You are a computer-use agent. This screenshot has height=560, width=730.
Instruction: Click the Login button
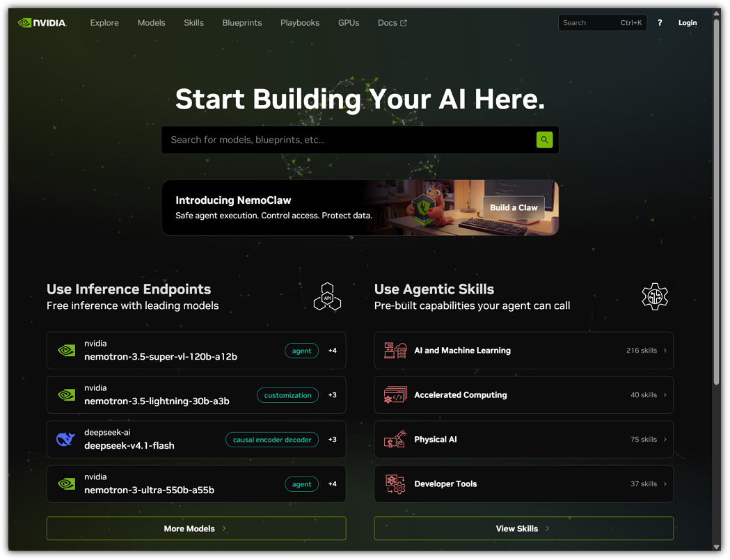pyautogui.click(x=688, y=23)
